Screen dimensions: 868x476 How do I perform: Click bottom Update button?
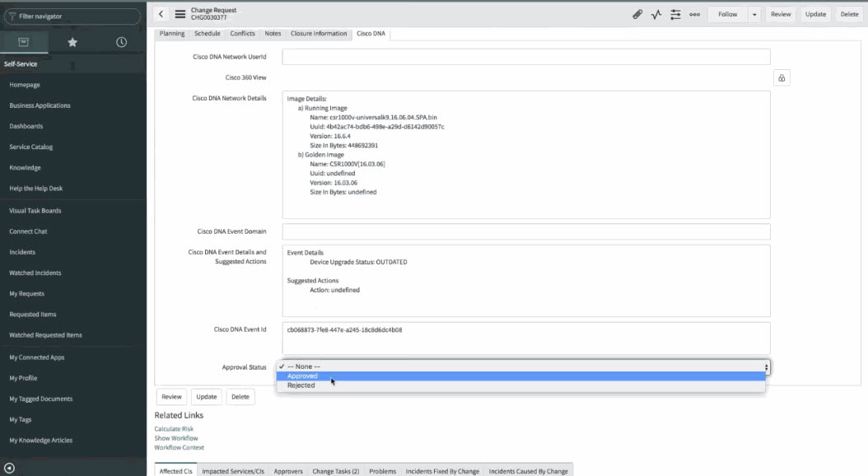[207, 397]
